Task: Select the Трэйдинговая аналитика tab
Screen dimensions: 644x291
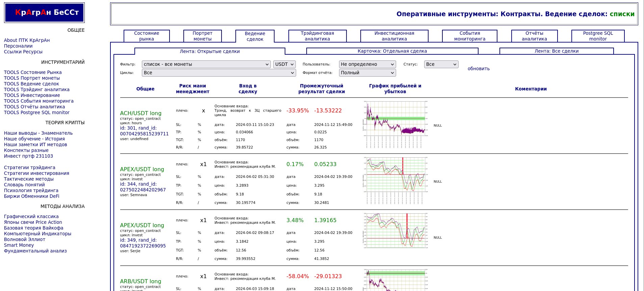Action: (317, 36)
